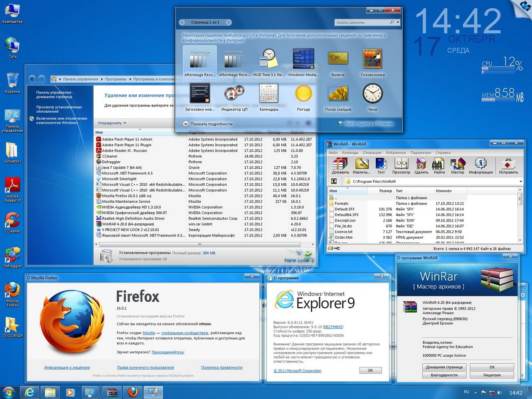
Task: Click Включение или отключение компонентов Windows
Action: [x=62, y=121]
